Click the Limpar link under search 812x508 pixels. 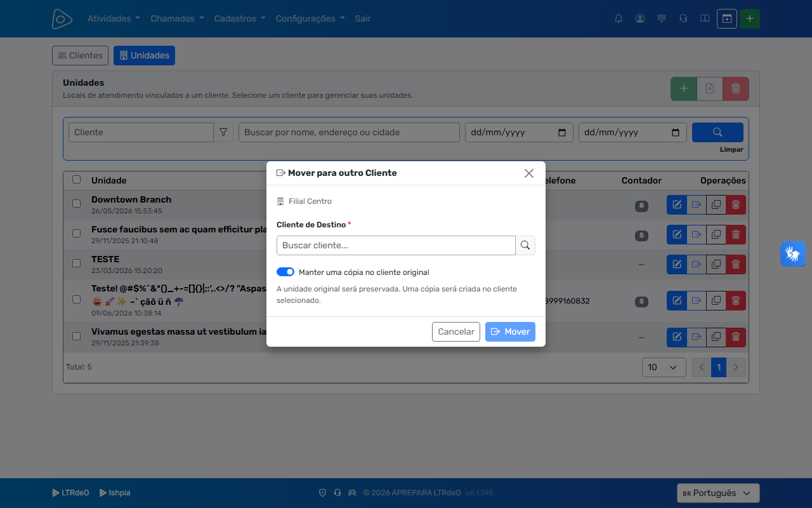tap(731, 150)
